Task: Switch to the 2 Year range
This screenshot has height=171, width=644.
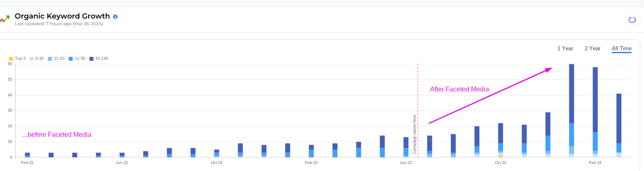Action: pos(592,49)
